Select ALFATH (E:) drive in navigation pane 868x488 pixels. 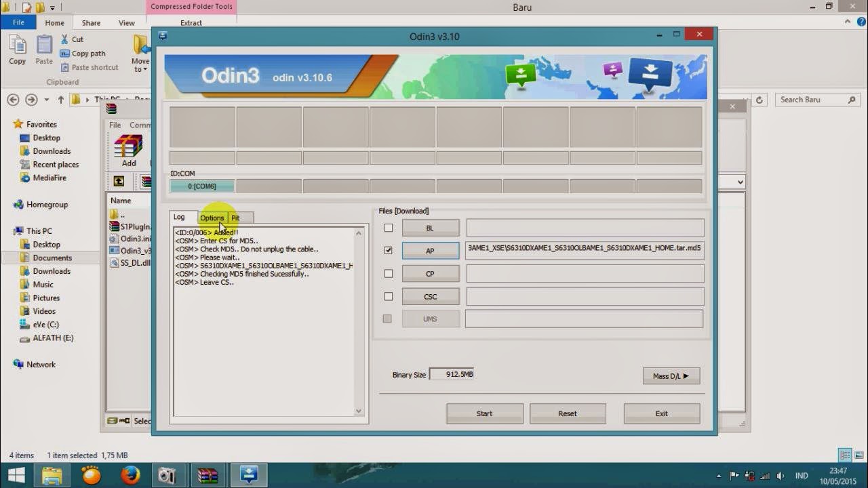point(53,338)
